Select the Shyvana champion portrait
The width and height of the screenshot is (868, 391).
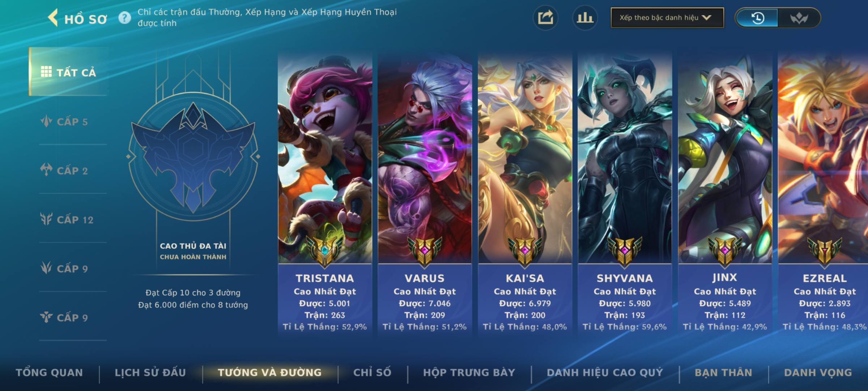point(625,157)
